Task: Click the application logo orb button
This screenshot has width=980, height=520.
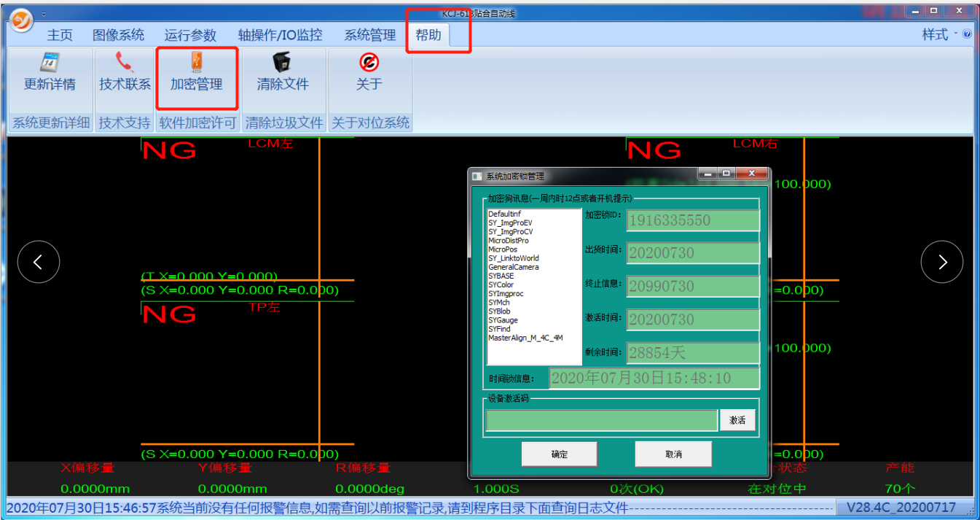Action: tap(22, 20)
